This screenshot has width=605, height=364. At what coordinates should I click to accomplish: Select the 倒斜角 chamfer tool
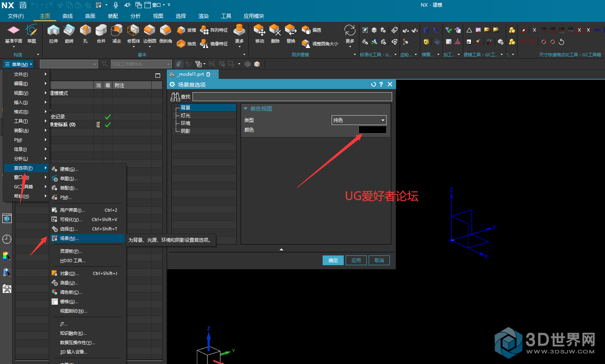[166, 33]
